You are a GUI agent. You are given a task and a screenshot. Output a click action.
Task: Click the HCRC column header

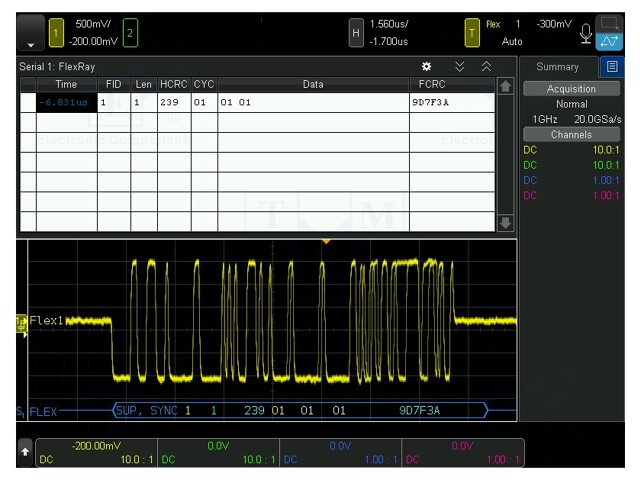[x=174, y=84]
